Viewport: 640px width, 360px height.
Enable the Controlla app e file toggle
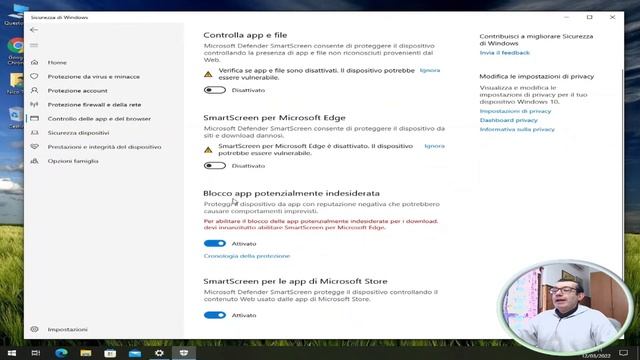pos(215,90)
